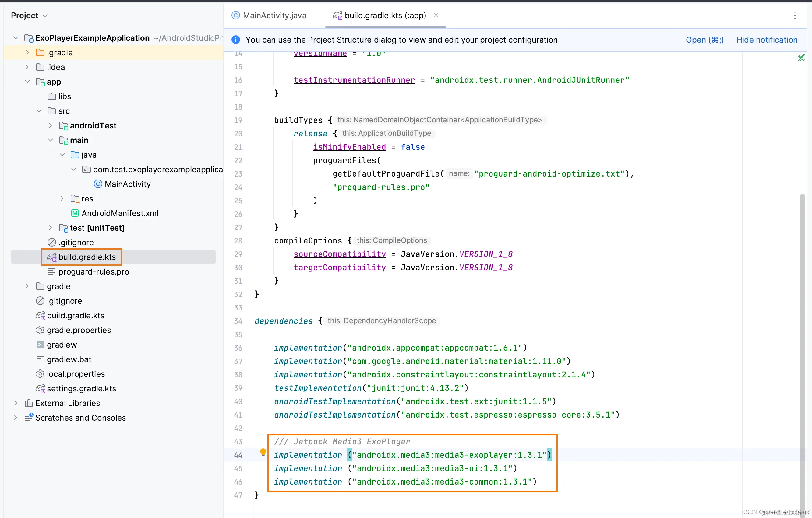812x518 pixels.
Task: Open gradle.properties file in tree
Action: point(79,330)
